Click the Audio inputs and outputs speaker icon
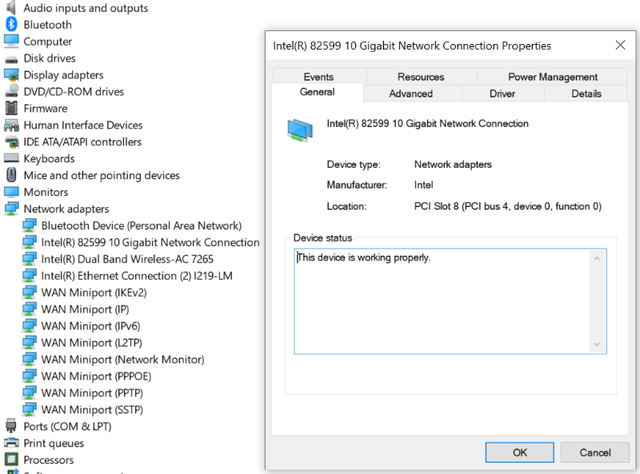640x474 pixels. coord(11,7)
